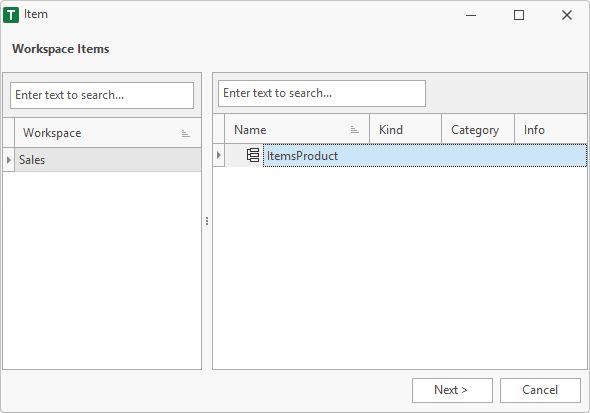Screen dimensions: 590x413
Task: Click the ItemsProduct table icon
Action: (x=253, y=155)
